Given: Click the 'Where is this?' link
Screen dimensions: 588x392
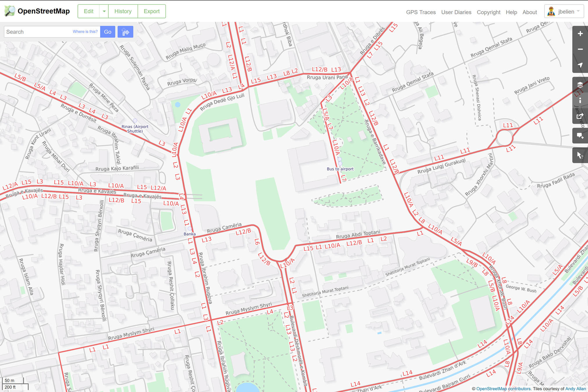Looking at the screenshot, I should point(85,32).
